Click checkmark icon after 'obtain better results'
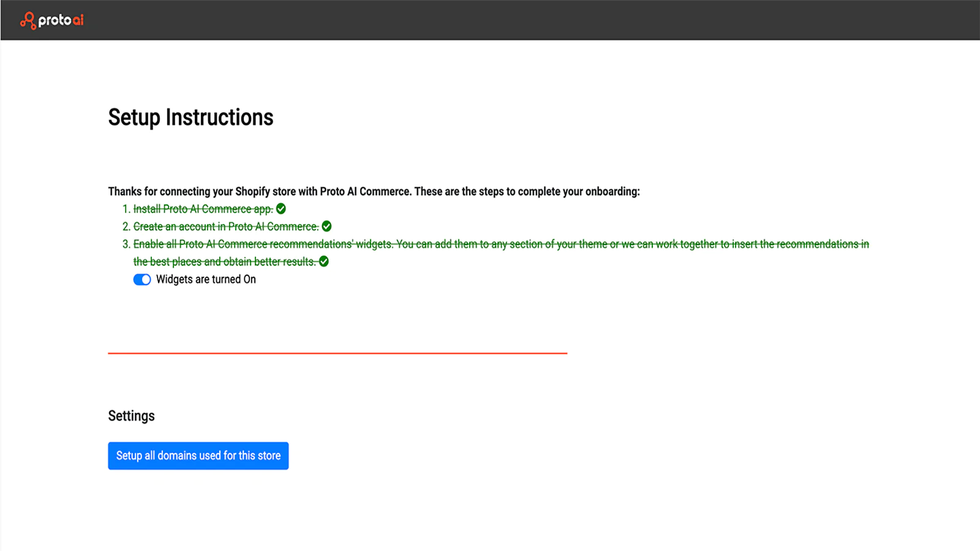980x551 pixels. pos(324,262)
